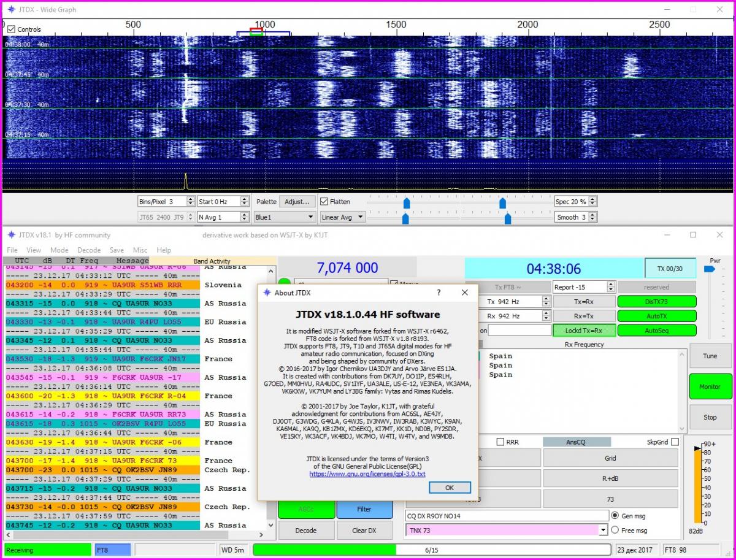
Task: Click the green Monitor button
Action: click(710, 386)
